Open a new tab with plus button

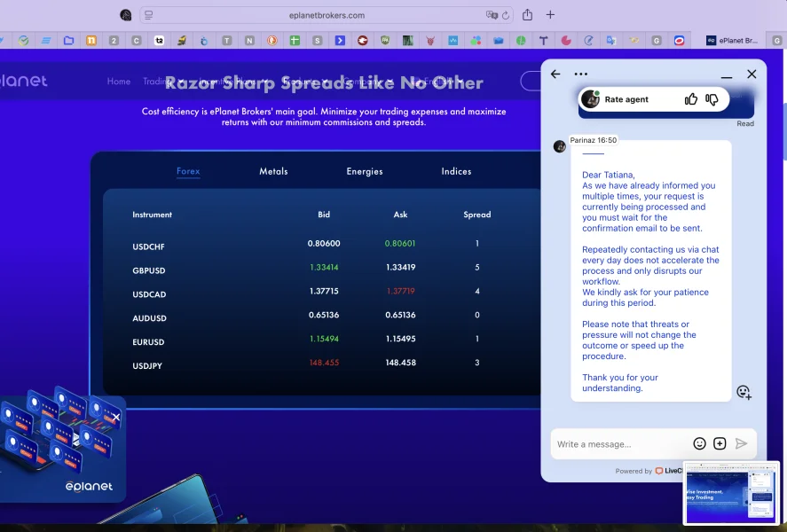(x=550, y=15)
